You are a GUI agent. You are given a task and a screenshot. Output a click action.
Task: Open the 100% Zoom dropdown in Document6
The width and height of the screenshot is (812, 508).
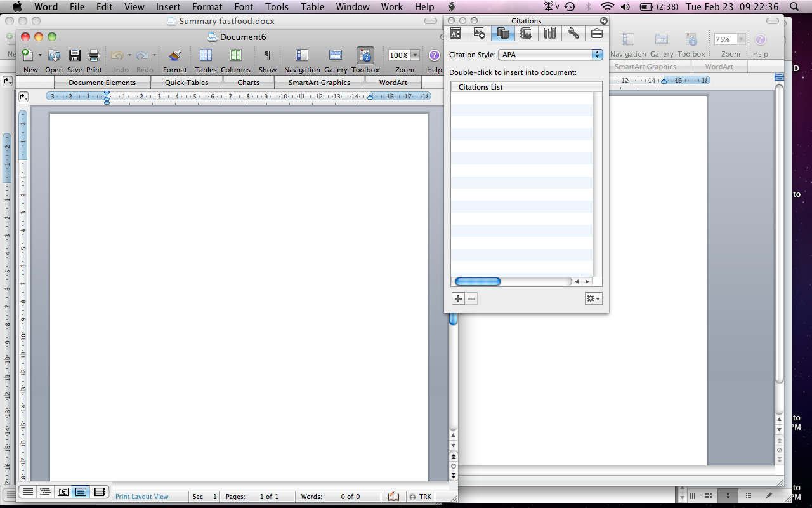(415, 55)
